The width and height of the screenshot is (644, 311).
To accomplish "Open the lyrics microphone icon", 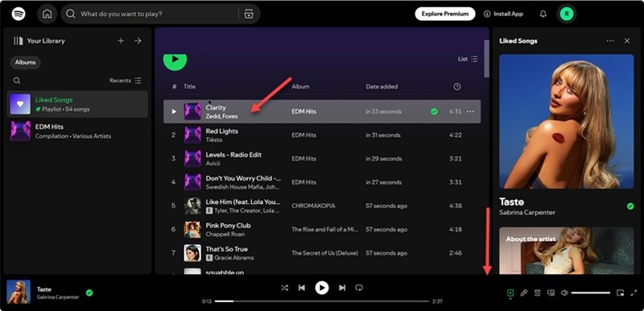I will [524, 293].
